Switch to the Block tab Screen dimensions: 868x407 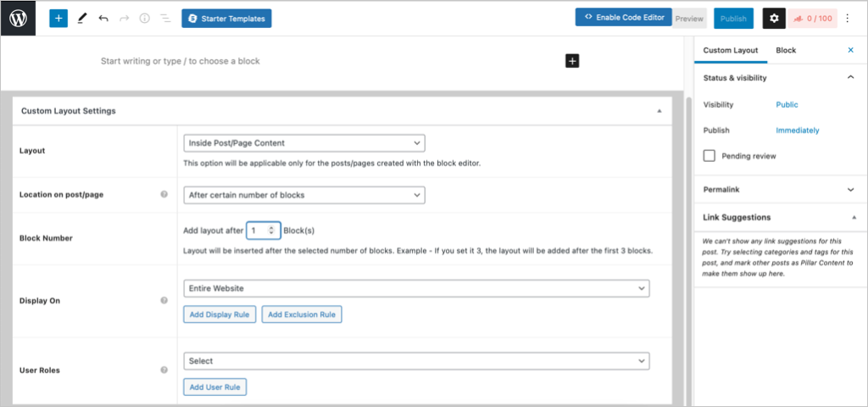pyautogui.click(x=786, y=51)
